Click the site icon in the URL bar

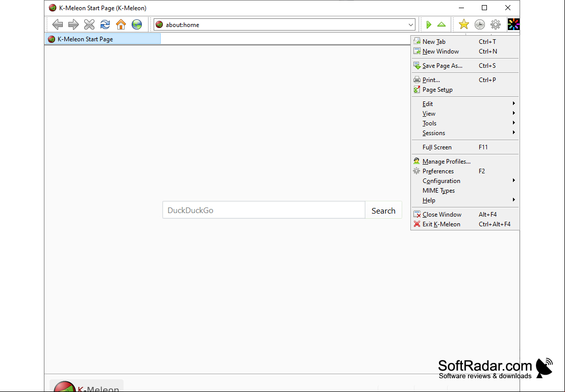159,24
